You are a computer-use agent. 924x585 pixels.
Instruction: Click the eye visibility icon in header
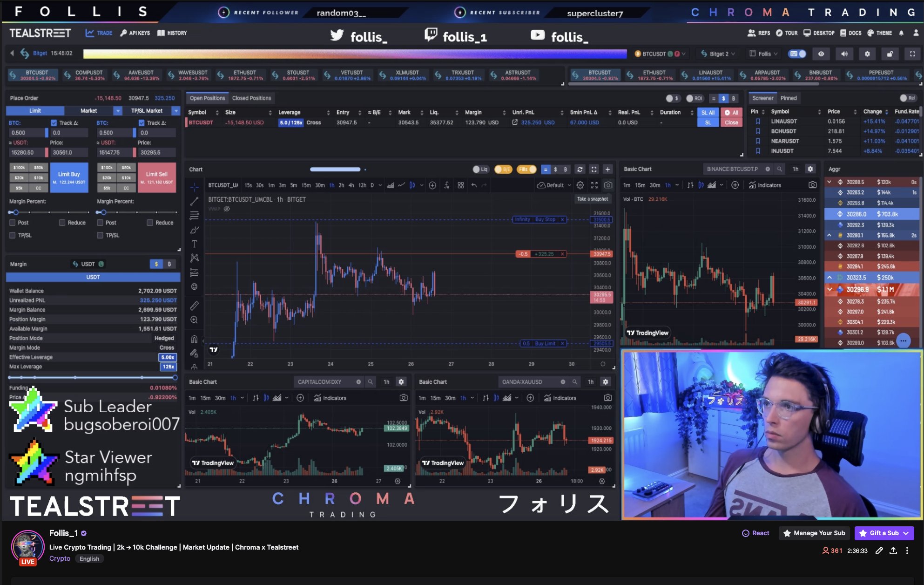pos(821,54)
